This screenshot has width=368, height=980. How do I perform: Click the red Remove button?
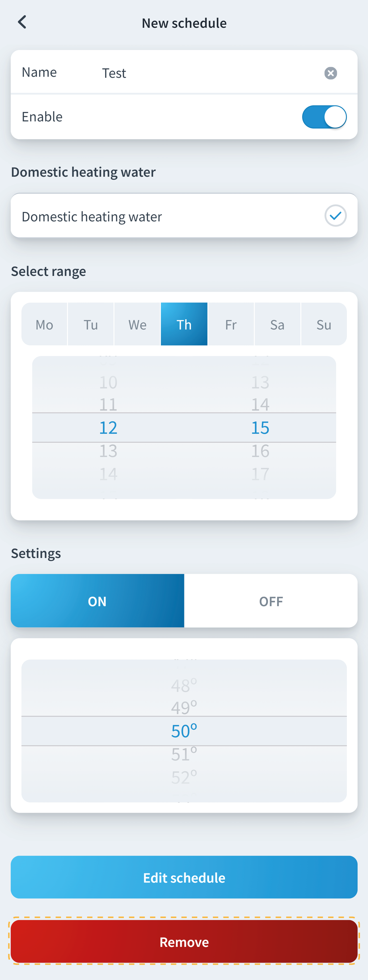184,941
